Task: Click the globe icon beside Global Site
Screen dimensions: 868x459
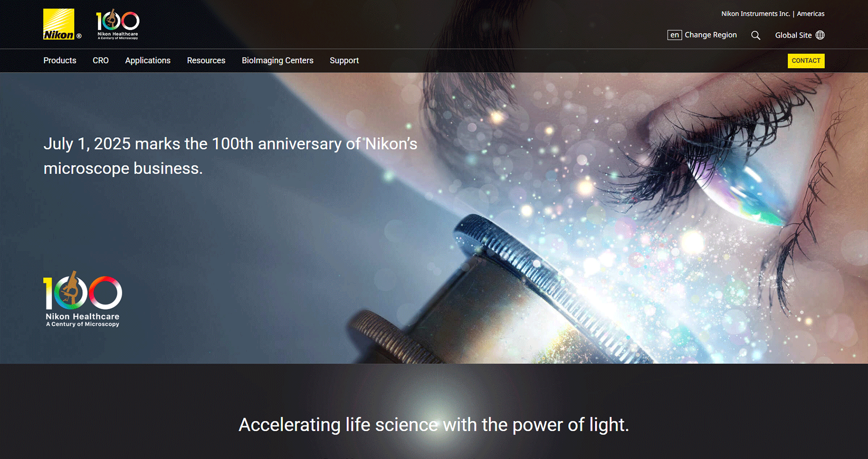Action: (820, 35)
